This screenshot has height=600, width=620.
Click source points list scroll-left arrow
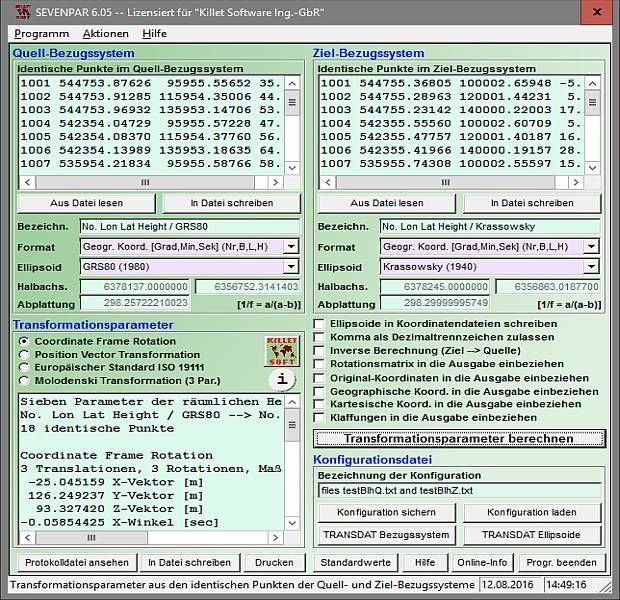click(x=27, y=182)
